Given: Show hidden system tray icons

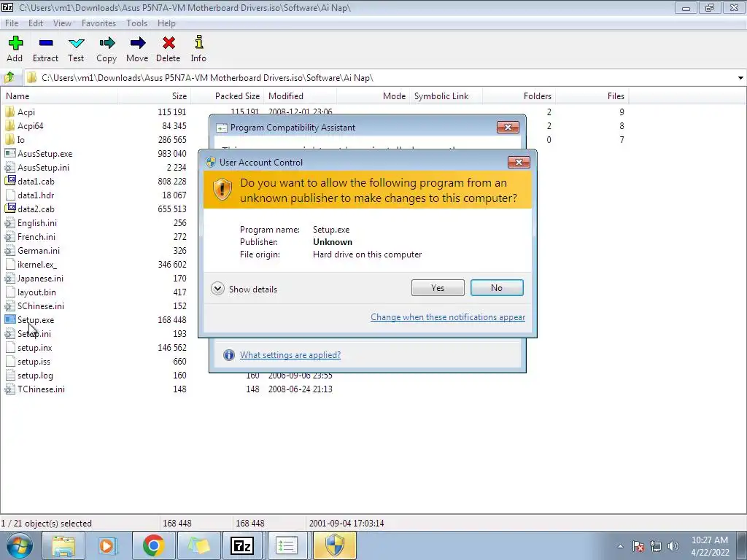Looking at the screenshot, I should coord(620,546).
